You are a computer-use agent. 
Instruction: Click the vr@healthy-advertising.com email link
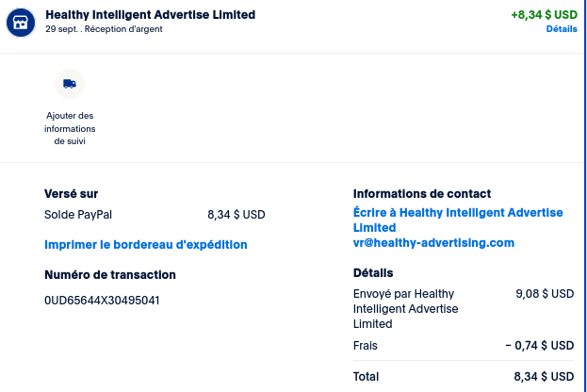[433, 243]
